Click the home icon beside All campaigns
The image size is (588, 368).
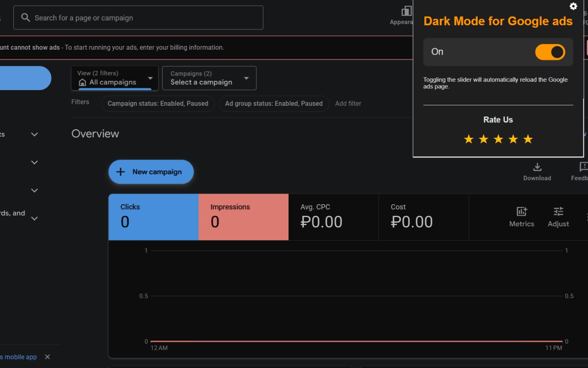83,82
